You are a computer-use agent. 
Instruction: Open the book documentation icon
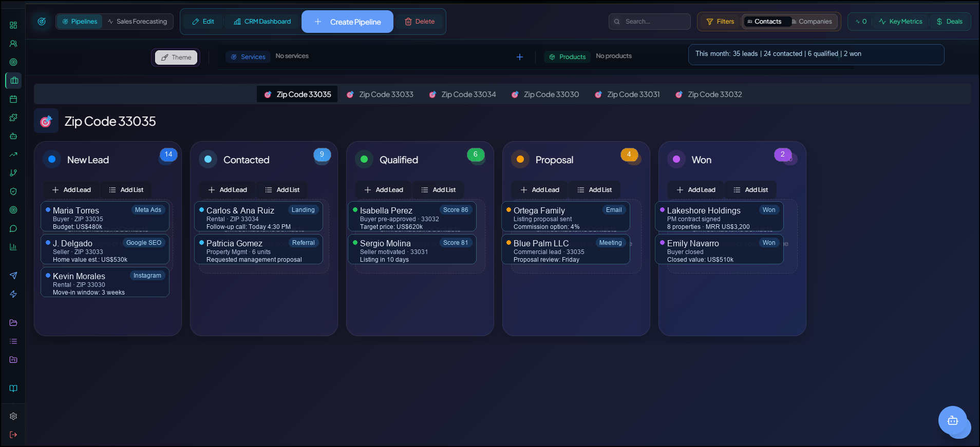point(13,388)
